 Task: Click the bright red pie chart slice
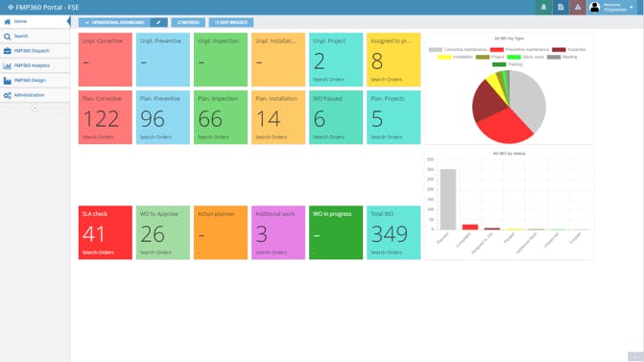[x=506, y=127]
